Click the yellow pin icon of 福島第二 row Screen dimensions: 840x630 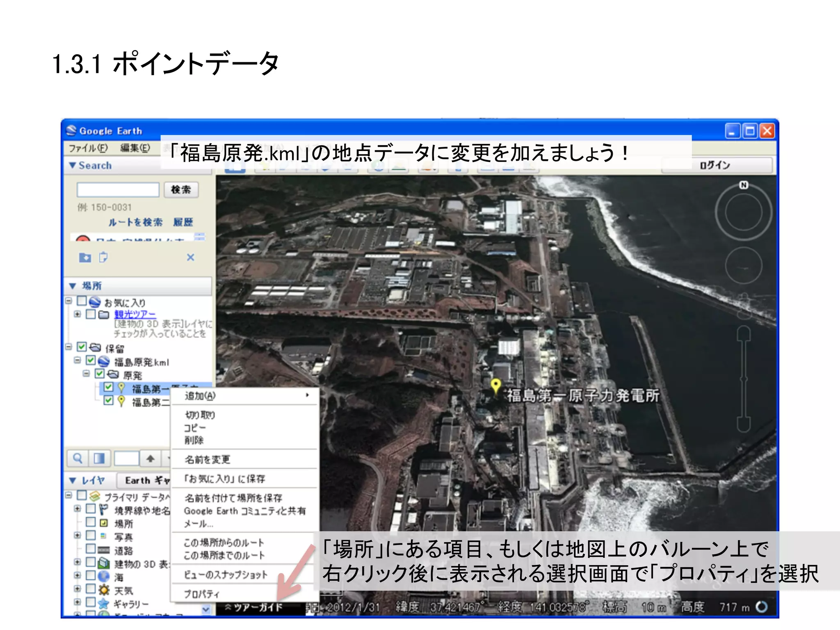(121, 401)
